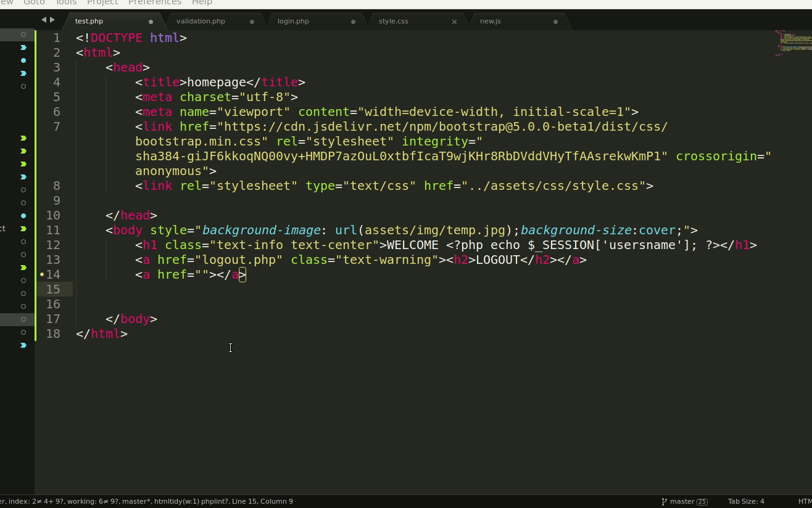Screen dimensions: 812x508
Task: Click the "utf-8" charset value
Action: [265, 97]
